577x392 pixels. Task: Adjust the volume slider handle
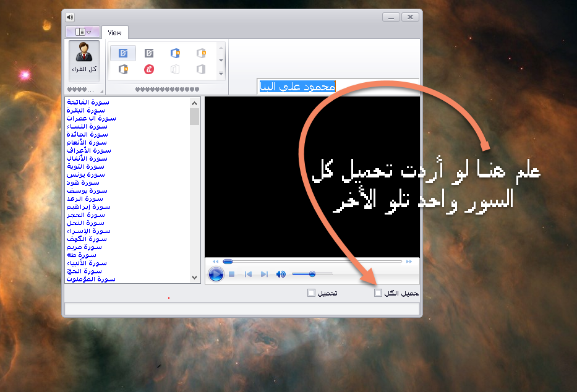coord(312,274)
